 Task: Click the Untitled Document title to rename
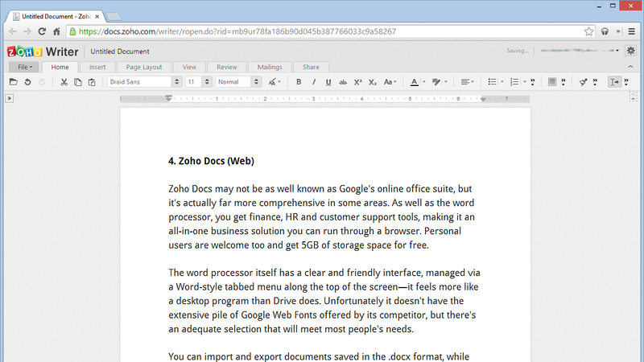pos(119,51)
